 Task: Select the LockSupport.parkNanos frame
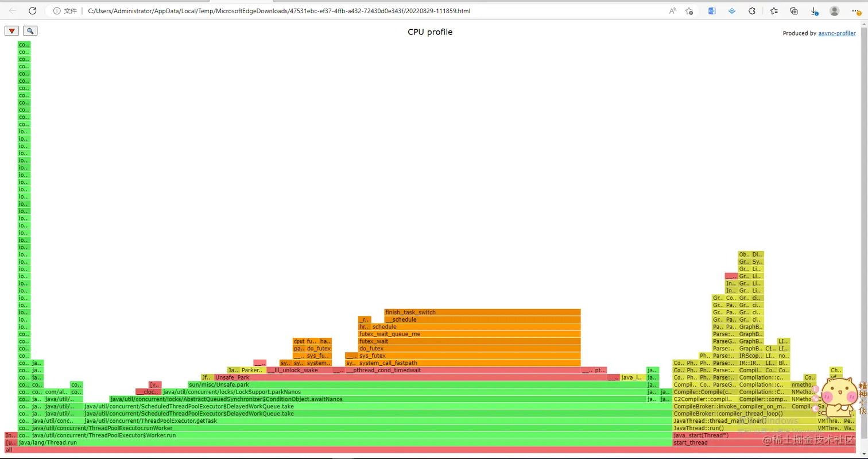[x=404, y=392]
